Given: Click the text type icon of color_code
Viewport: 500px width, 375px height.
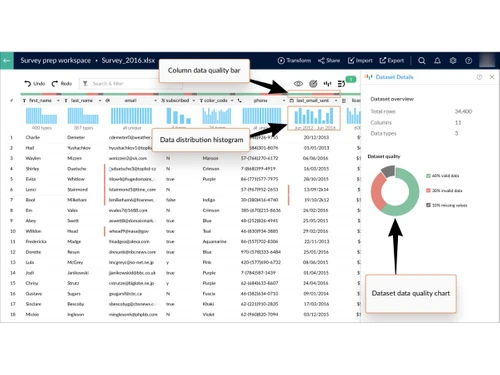Looking at the screenshot, I should [201, 100].
